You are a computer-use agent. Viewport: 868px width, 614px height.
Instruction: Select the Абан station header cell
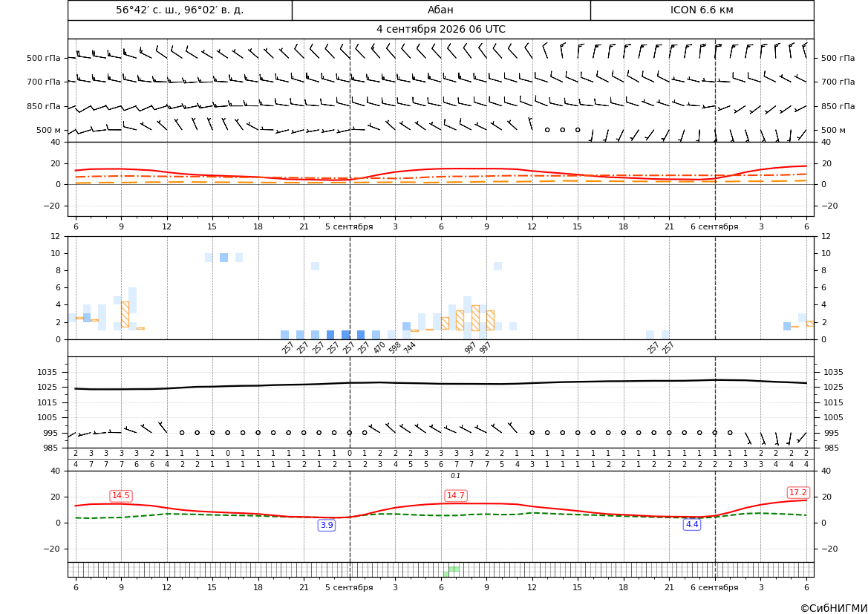tap(441, 10)
